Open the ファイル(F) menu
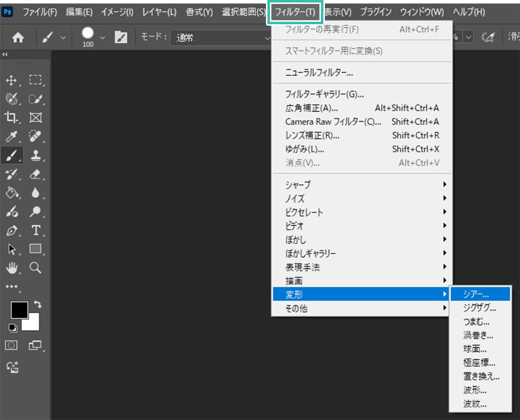Screen dimensions: 520x420 pos(40,12)
